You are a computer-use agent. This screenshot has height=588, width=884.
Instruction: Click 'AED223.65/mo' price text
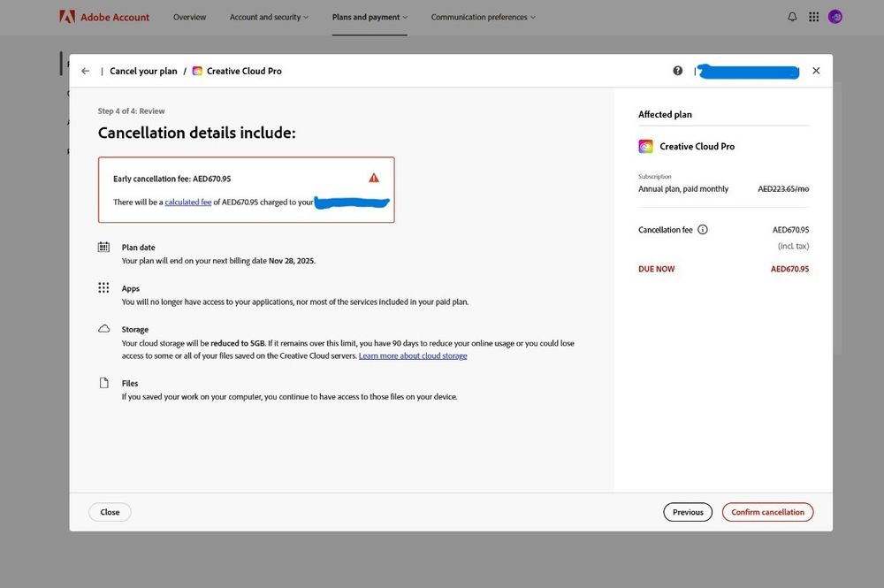click(x=783, y=189)
